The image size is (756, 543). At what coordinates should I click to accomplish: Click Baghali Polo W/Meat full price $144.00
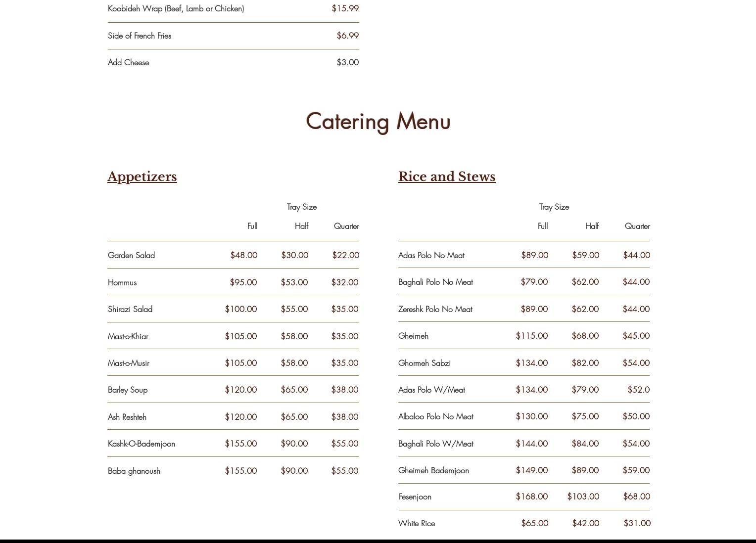pyautogui.click(x=531, y=444)
